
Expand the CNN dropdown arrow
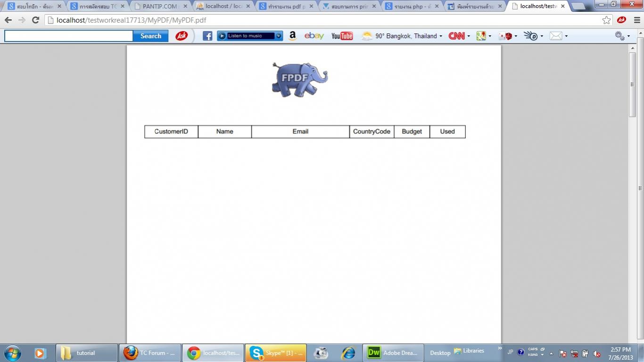pos(469,36)
